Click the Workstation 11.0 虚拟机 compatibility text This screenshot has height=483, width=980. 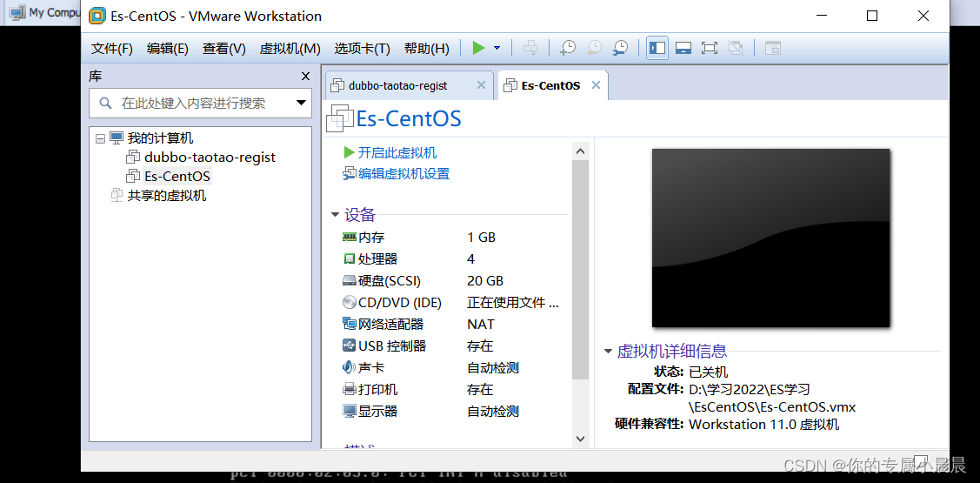763,425
